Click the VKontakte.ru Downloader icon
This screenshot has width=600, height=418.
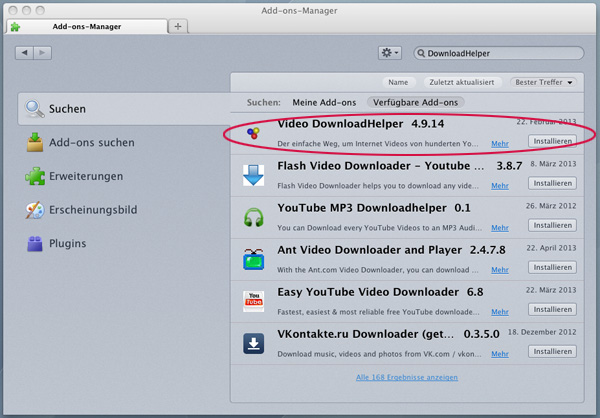(253, 343)
